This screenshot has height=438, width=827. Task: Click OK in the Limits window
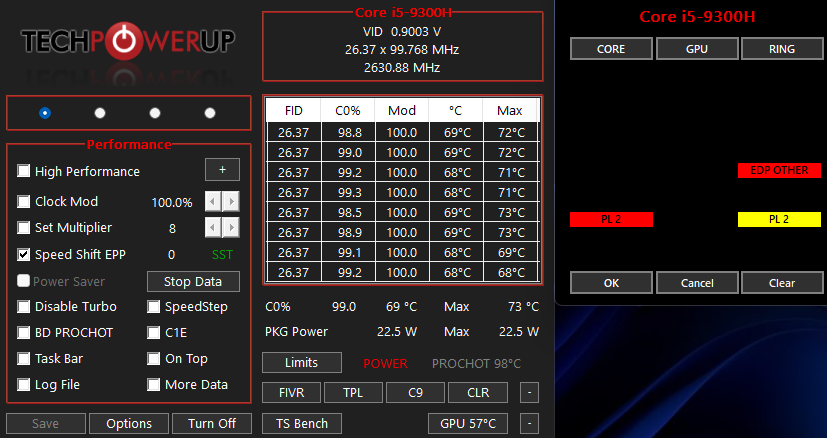coord(611,283)
